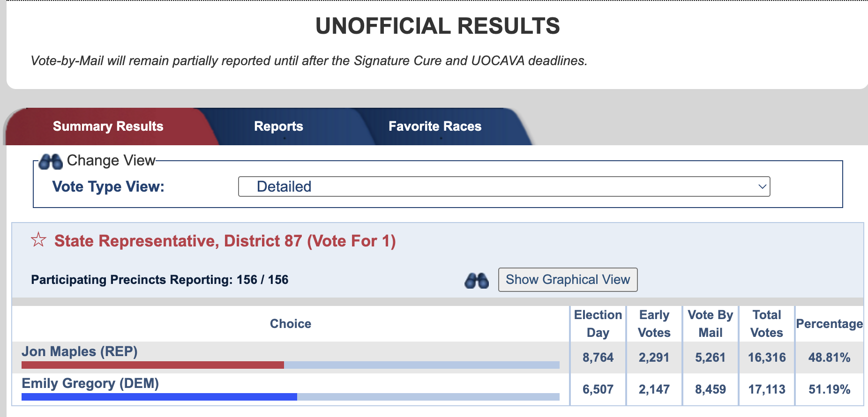
Task: Click the favorite star icon for District 87
Action: (38, 240)
